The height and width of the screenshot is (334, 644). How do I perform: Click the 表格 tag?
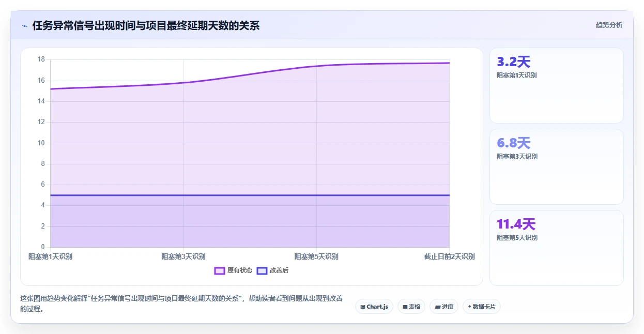coord(411,307)
